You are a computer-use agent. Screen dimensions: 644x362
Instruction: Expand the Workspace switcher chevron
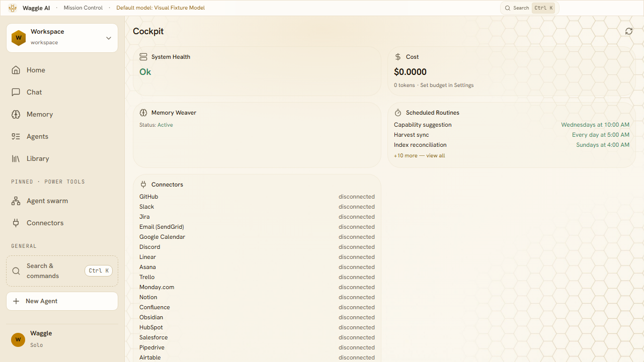109,38
